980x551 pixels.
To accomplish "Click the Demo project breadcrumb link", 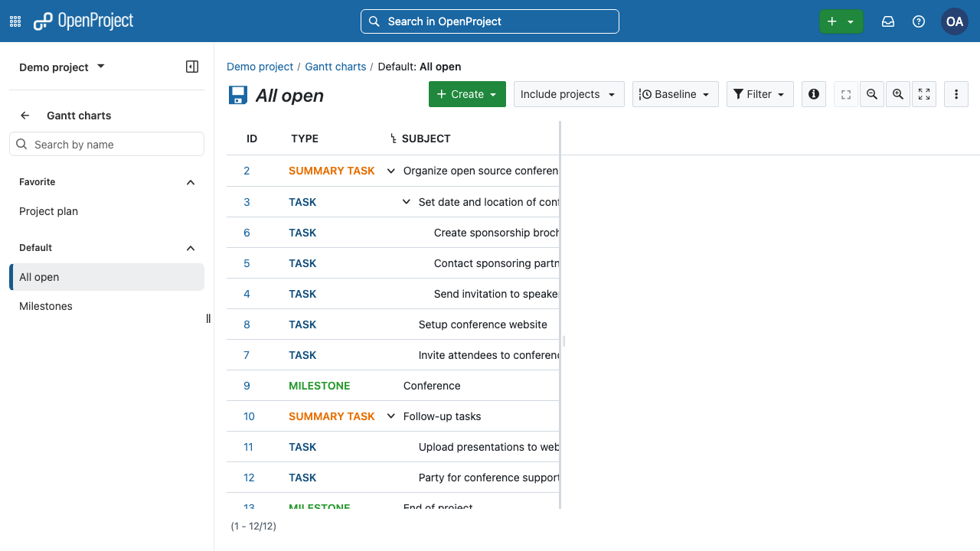I will (260, 67).
